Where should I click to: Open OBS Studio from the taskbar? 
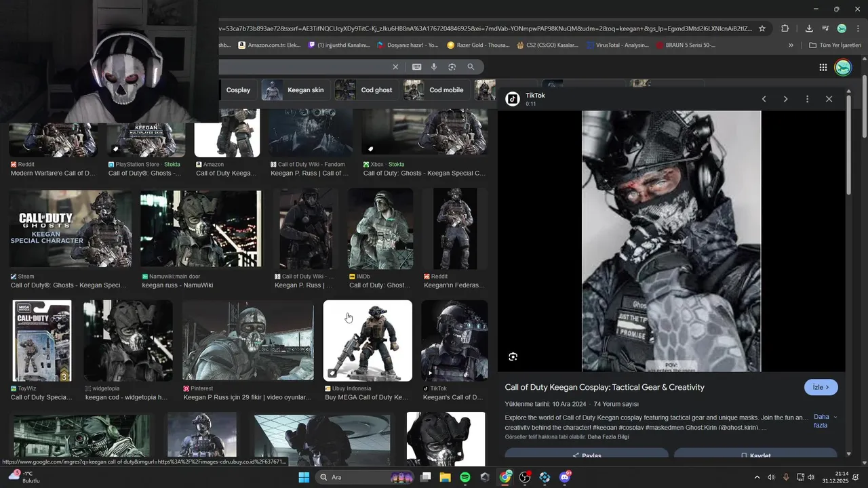(x=525, y=477)
